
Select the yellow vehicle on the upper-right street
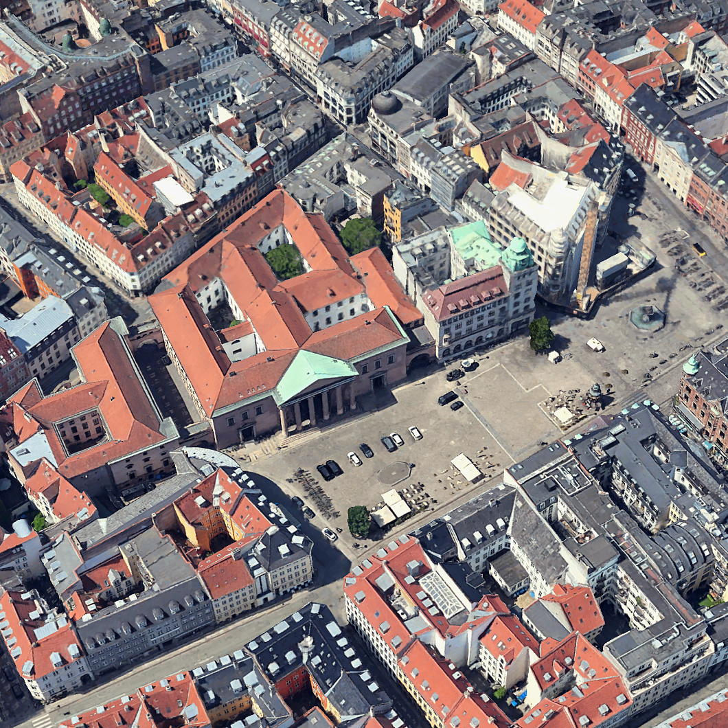point(698,249)
